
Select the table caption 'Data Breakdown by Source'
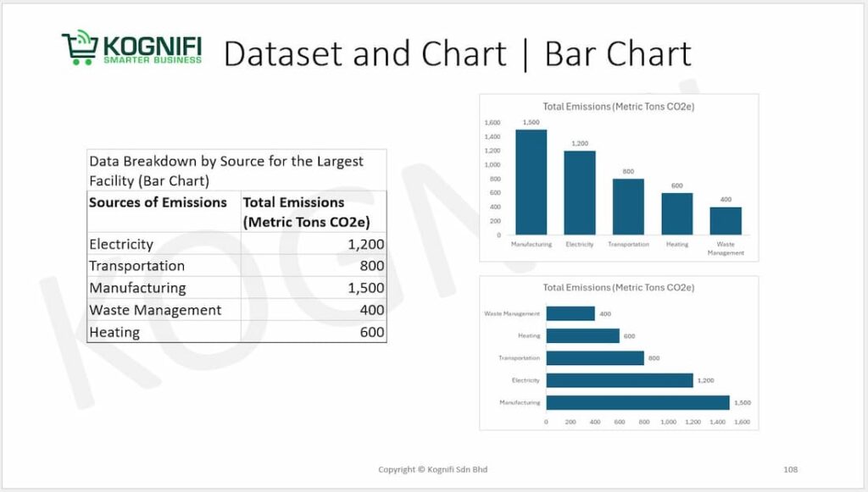click(236, 171)
